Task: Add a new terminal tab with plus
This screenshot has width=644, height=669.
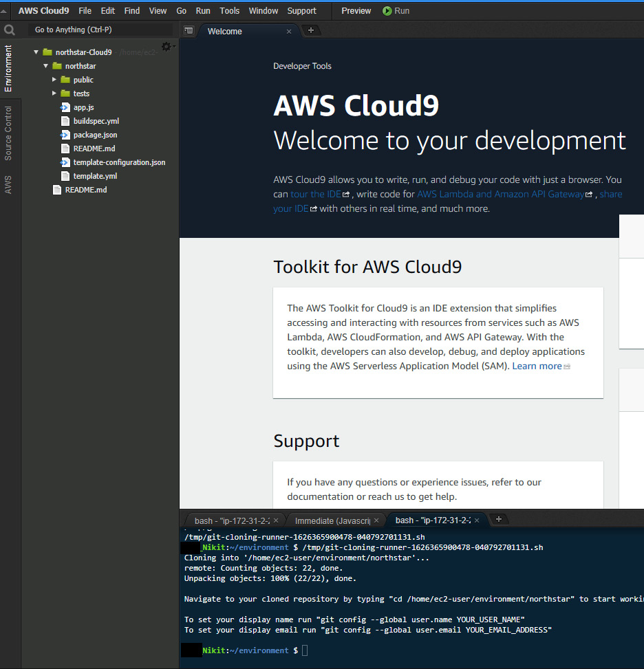Action: click(498, 519)
